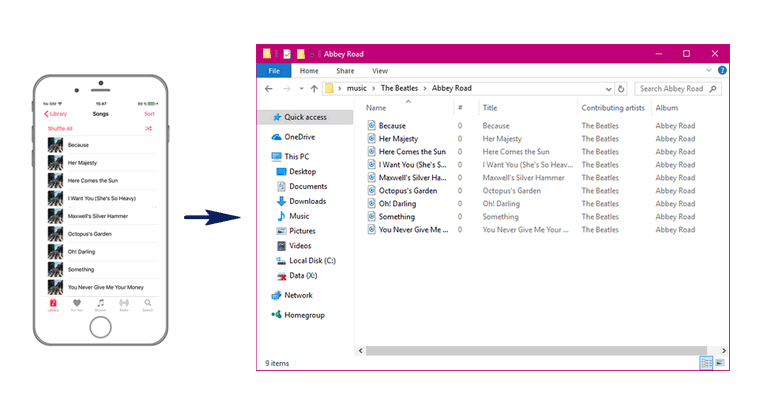Tap the Radio tab icon on iPhone

point(124,304)
